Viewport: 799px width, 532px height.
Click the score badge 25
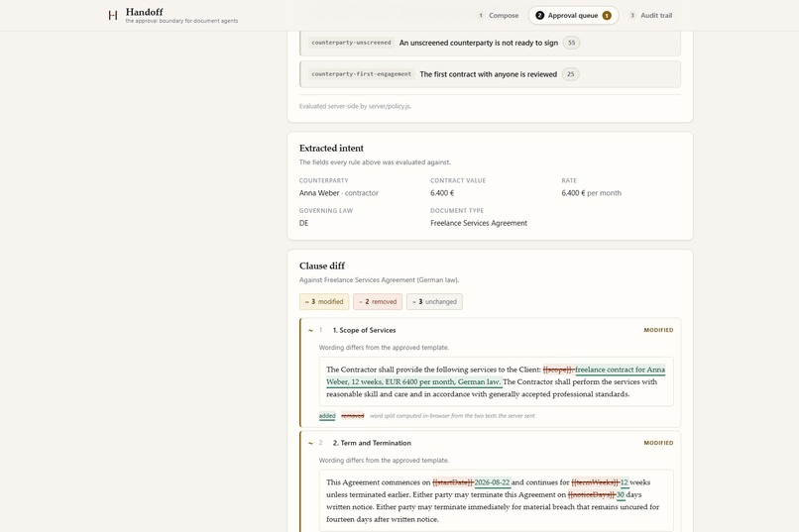[x=570, y=74]
